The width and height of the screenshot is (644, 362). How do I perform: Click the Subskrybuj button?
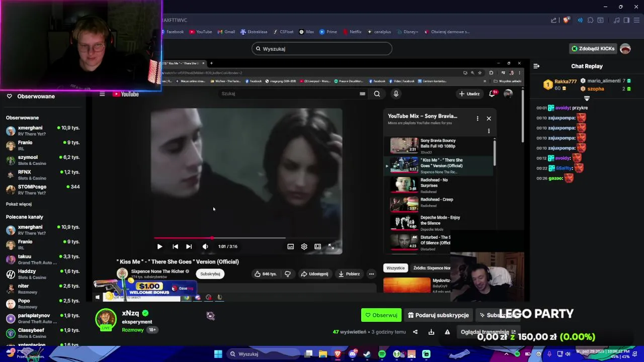(x=210, y=274)
